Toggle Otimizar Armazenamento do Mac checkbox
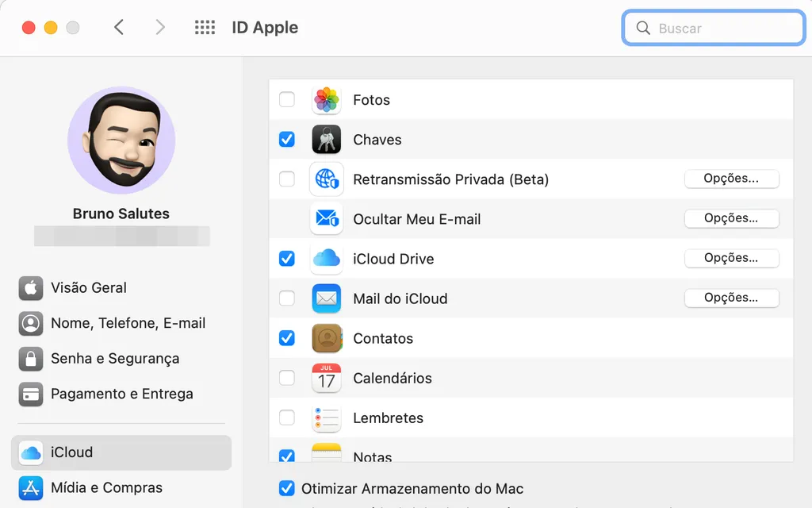The height and width of the screenshot is (508, 812). coord(287,488)
